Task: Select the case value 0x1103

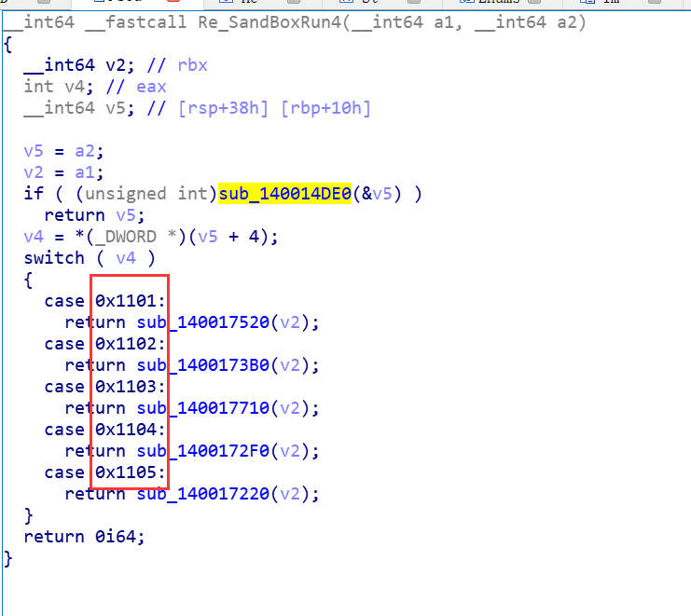Action: pyautogui.click(x=126, y=387)
